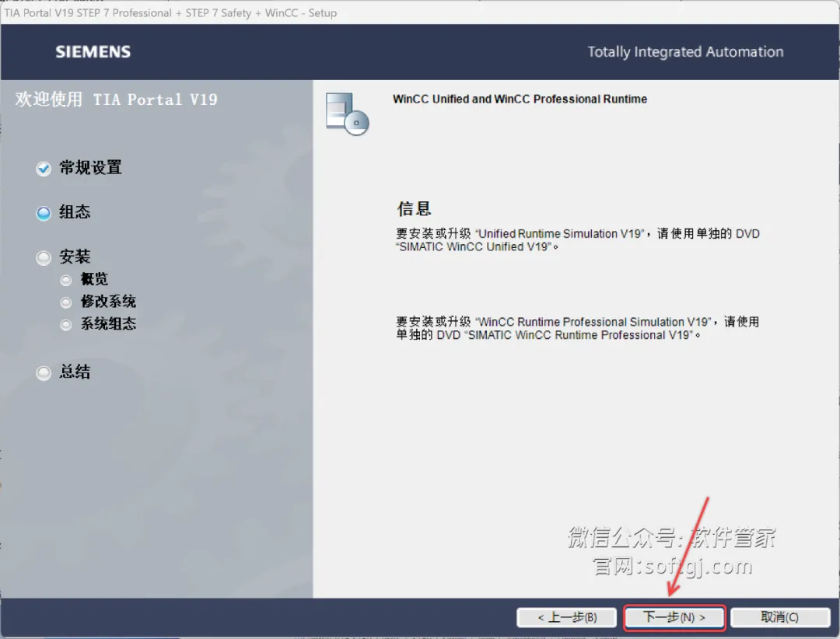Viewport: 840px width, 639px height.
Task: Click the 系统组态 sub-step label
Action: coord(108,323)
